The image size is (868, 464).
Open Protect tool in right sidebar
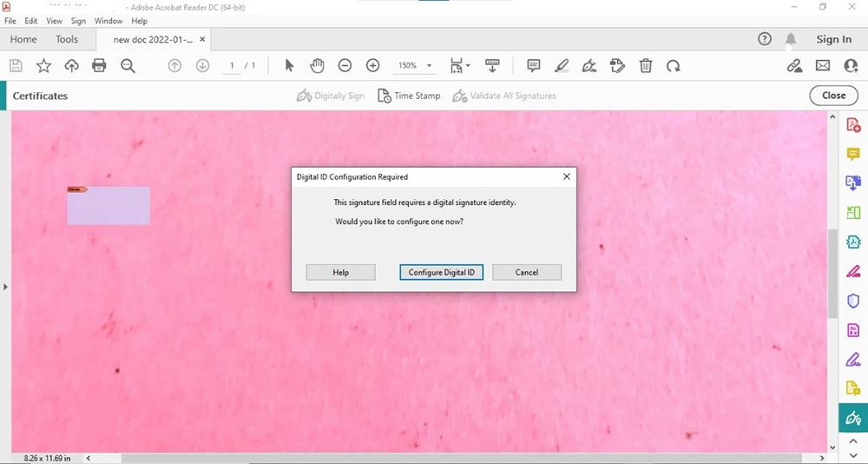853,301
